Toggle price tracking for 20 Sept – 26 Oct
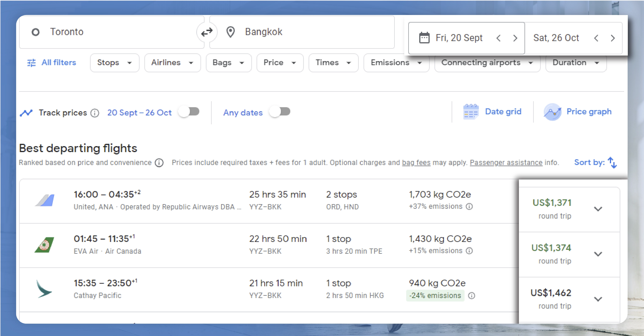The width and height of the screenshot is (644, 336). [x=189, y=112]
